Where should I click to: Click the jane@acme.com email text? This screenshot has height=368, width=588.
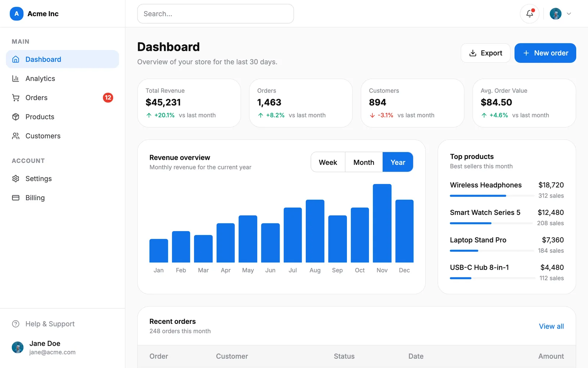coord(53,352)
